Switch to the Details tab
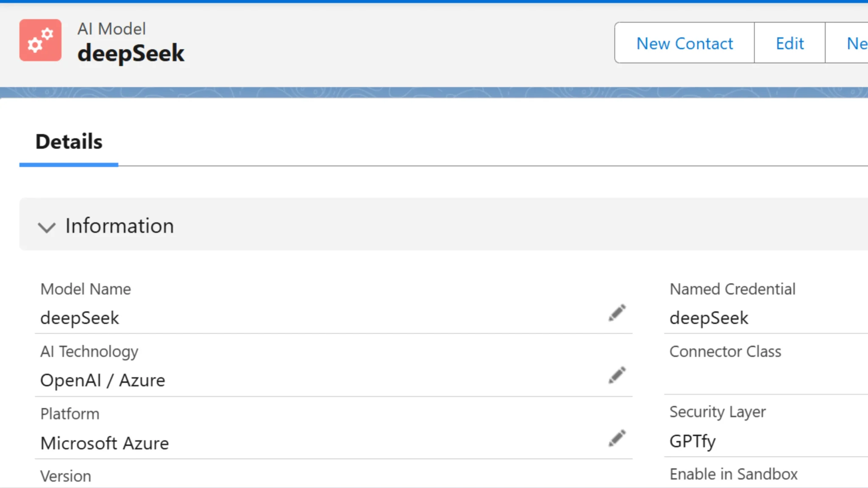The image size is (868, 488). tap(69, 141)
